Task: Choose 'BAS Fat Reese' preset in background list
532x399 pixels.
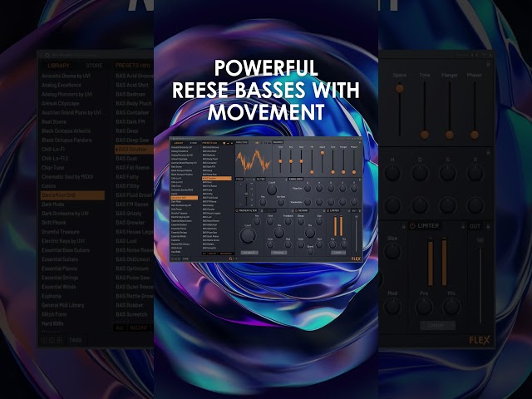Action: coord(132,168)
